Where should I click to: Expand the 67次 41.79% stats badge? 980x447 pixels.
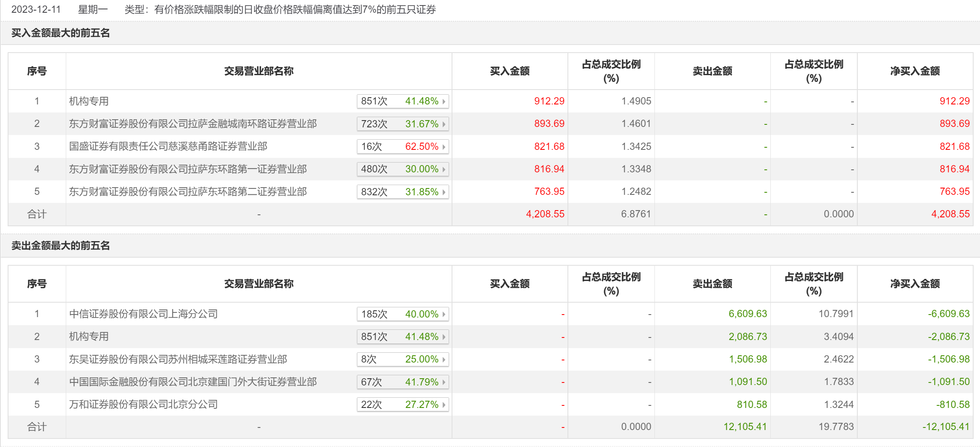coord(403,382)
